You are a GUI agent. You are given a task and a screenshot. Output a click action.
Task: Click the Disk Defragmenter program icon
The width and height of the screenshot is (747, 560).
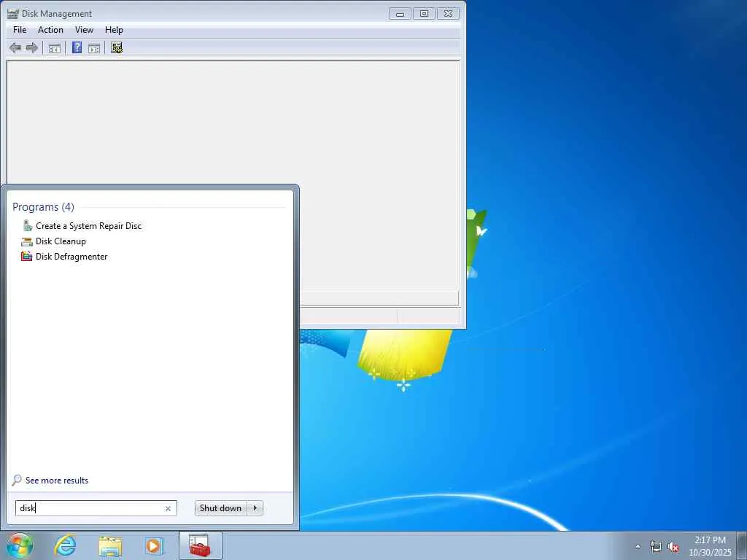pyautogui.click(x=27, y=256)
